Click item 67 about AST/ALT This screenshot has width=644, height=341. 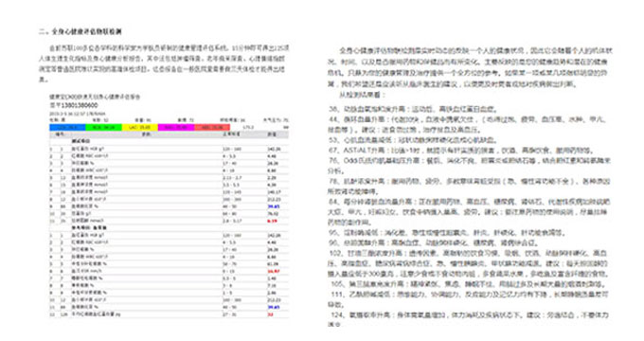tap(460, 151)
